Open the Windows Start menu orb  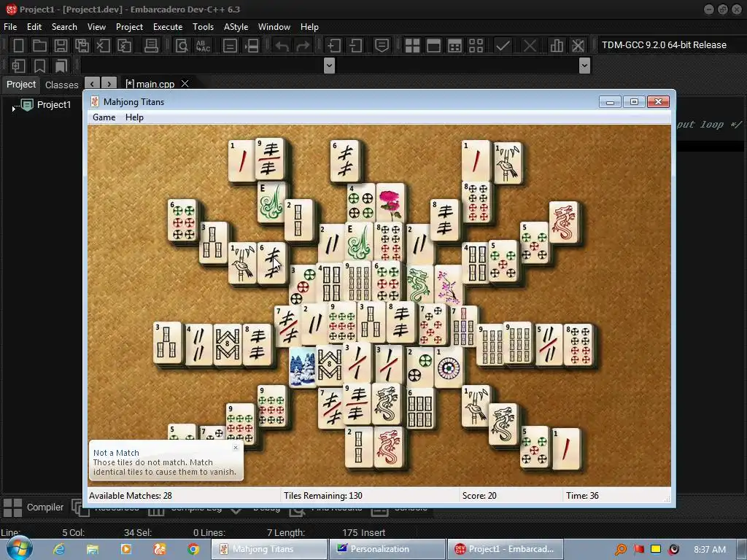tap(19, 548)
